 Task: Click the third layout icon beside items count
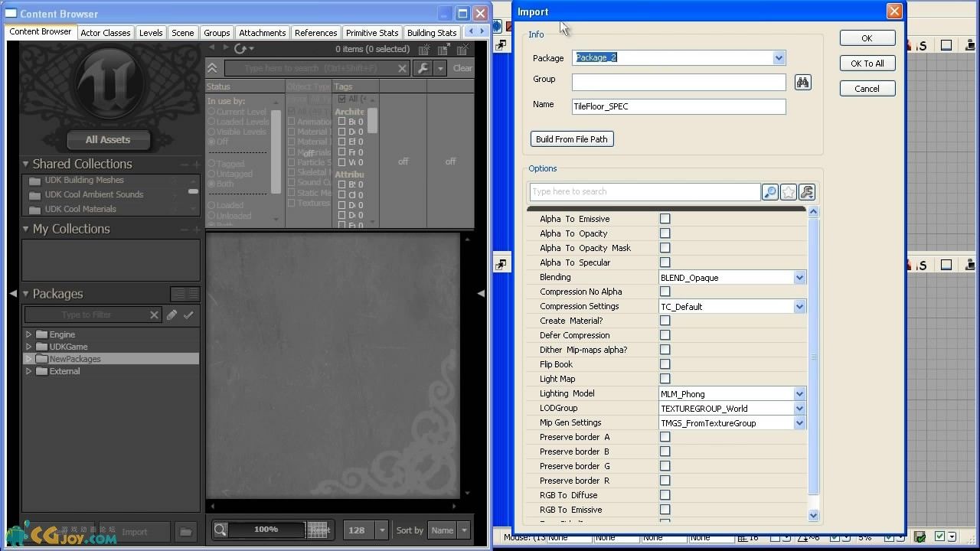click(462, 50)
